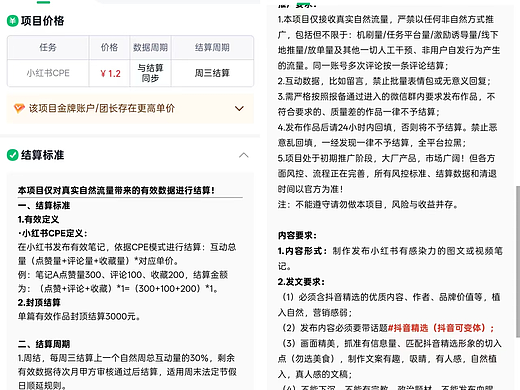Click the 2.互动数据 rule line
The height and width of the screenshot is (390, 520).
pyautogui.click(x=384, y=81)
